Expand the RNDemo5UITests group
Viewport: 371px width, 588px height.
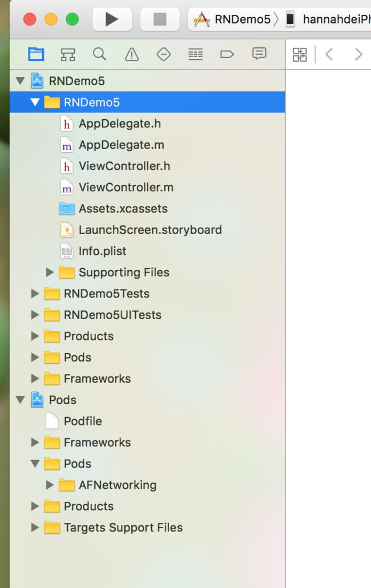pos(35,315)
